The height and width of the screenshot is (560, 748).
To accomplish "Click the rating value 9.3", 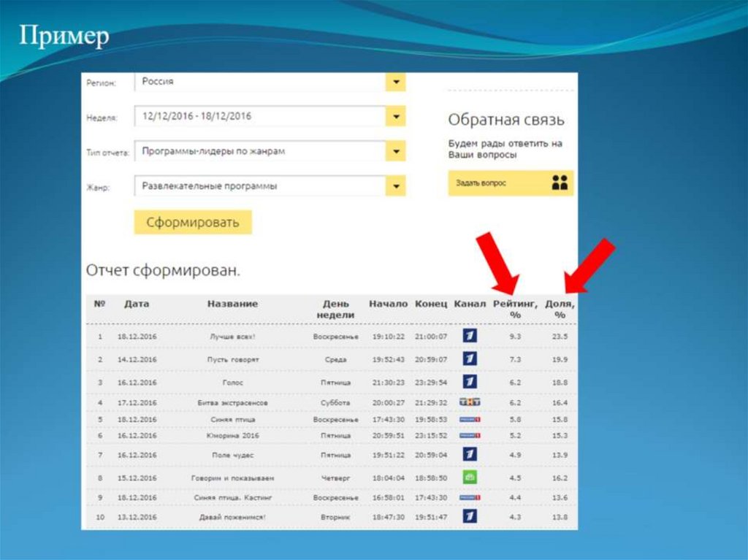I will coord(515,337).
